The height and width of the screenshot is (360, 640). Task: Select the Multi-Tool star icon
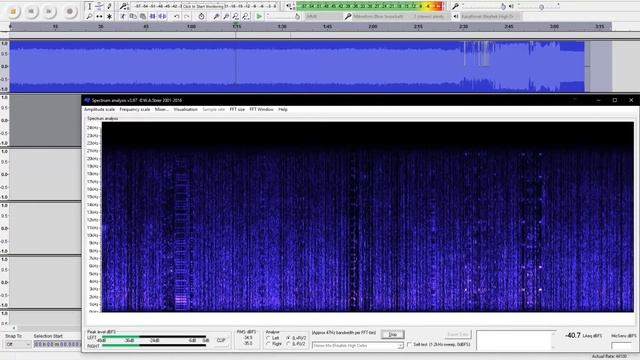click(x=109, y=16)
